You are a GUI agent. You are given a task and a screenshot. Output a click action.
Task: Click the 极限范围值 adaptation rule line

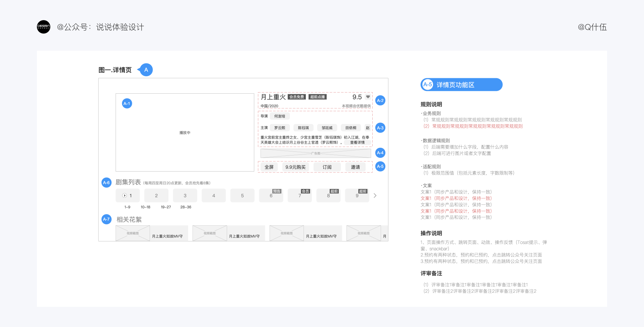[x=469, y=173]
